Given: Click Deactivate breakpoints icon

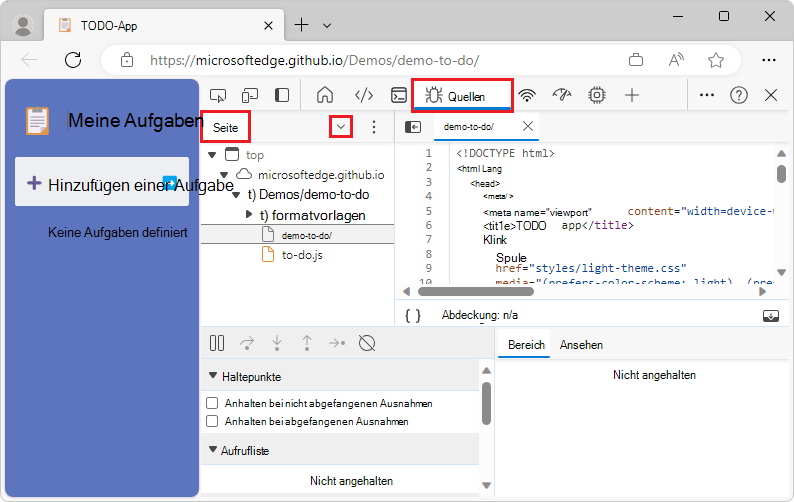Looking at the screenshot, I should tap(367, 344).
